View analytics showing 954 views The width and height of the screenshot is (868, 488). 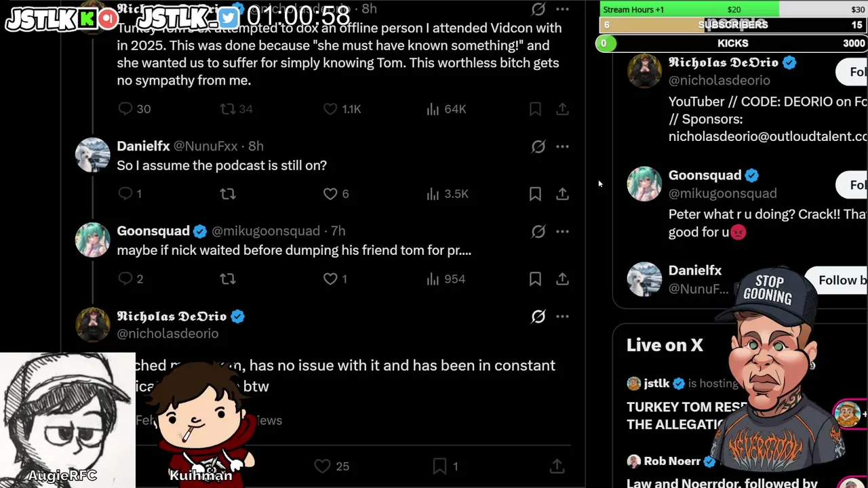click(x=446, y=279)
